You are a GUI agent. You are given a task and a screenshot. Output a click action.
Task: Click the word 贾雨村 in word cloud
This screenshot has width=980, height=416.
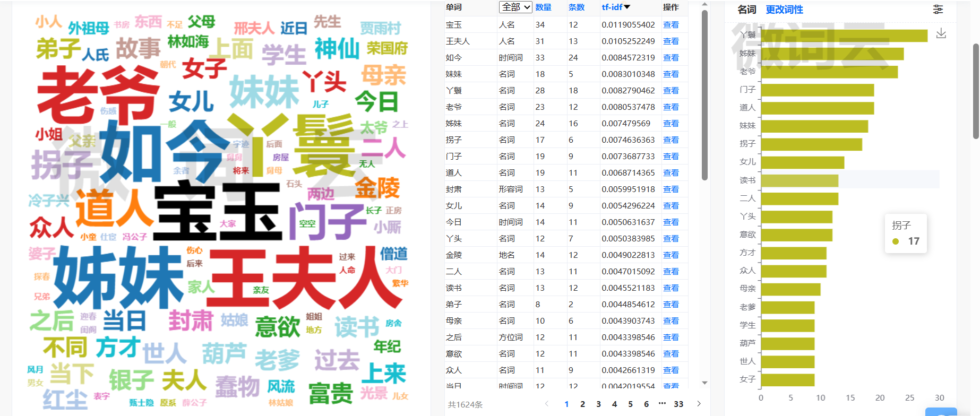381,28
